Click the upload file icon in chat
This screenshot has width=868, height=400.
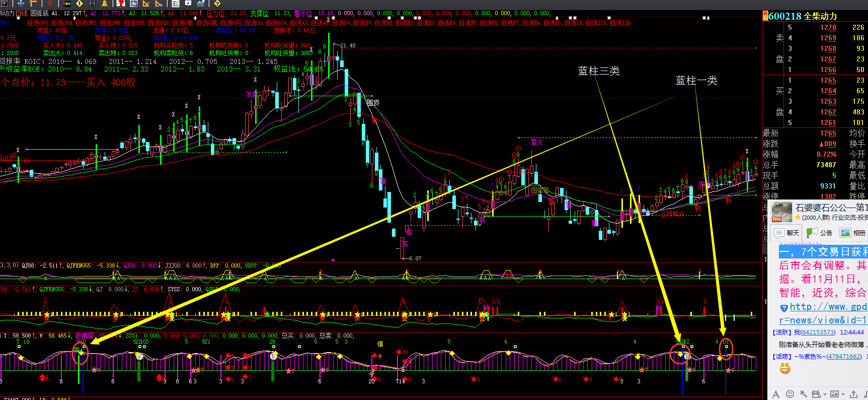[853, 394]
